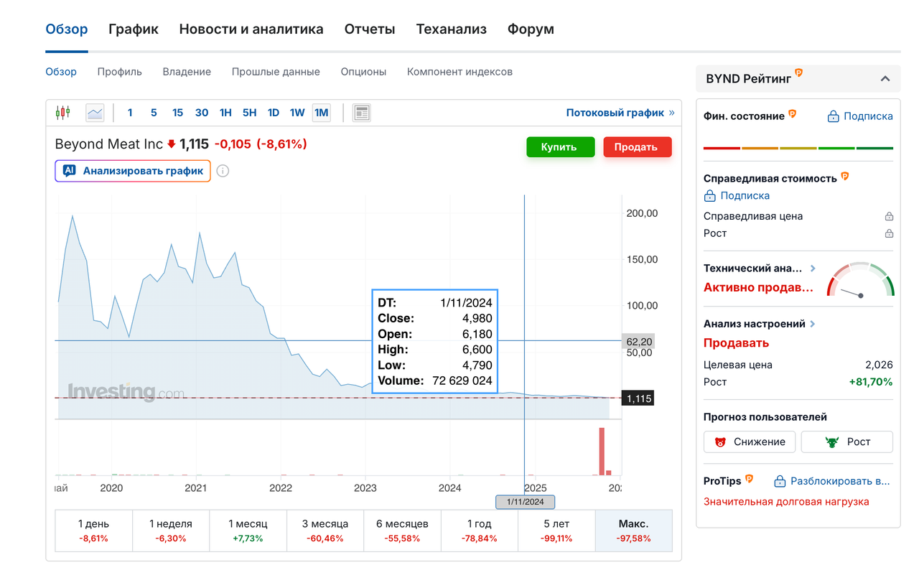919x588 pixels.
Task: Set chart interval to 1W
Action: click(297, 112)
